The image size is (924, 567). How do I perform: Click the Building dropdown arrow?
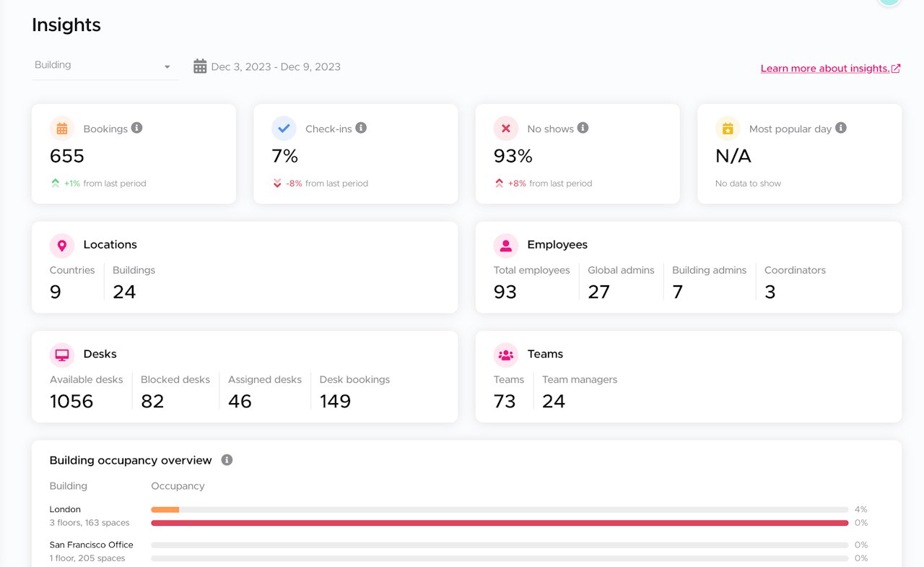coord(167,66)
